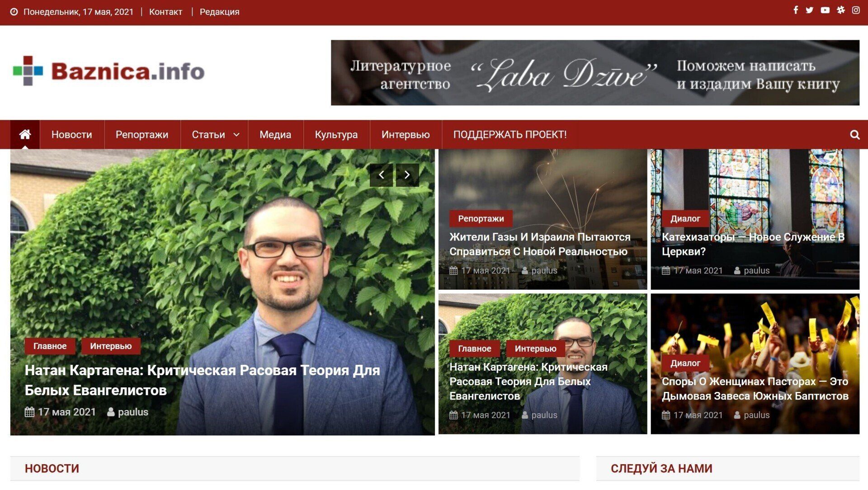Open the Контакт link in top bar
Image resolution: width=868 pixels, height=490 pixels.
(x=165, y=12)
